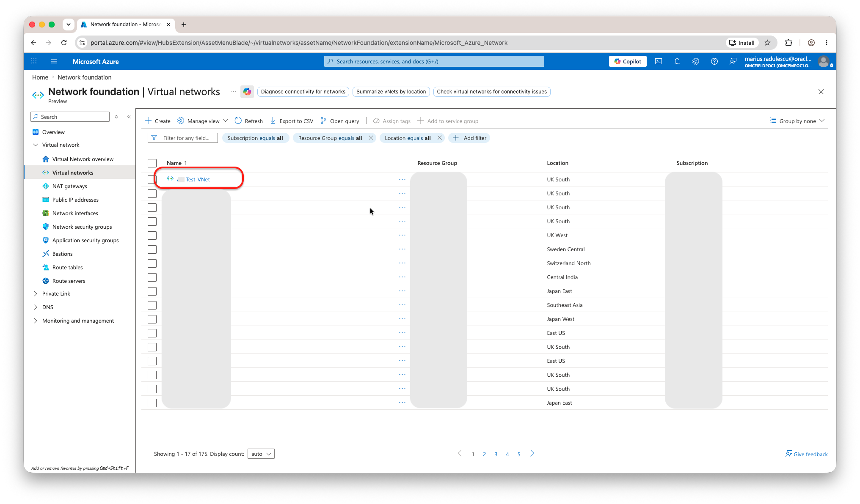The width and height of the screenshot is (860, 504).
Task: Open row actions for Central India row
Action: point(402,277)
